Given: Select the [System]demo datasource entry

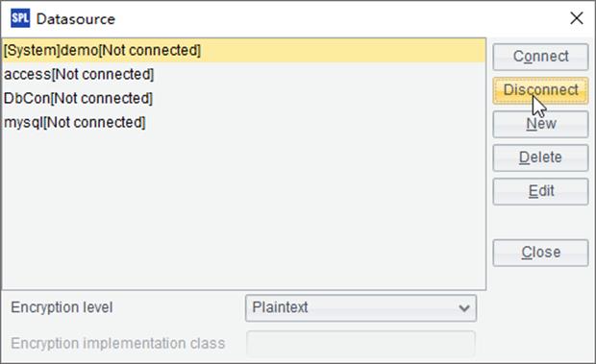Looking at the screenshot, I should click(243, 50).
